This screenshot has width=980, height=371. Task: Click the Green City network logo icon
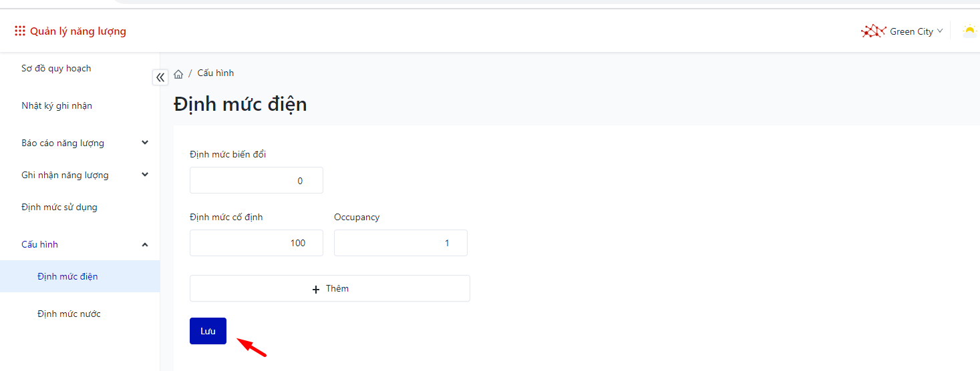pos(873,31)
